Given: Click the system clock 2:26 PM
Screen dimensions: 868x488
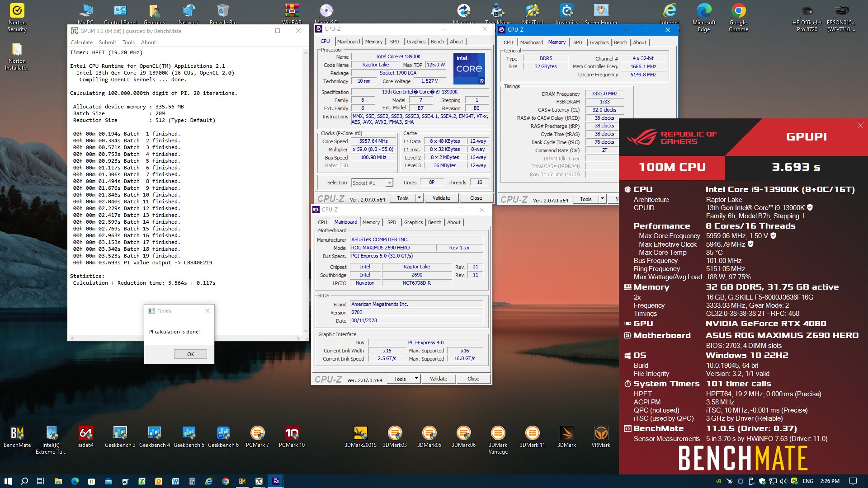Looking at the screenshot, I should tap(830, 481).
